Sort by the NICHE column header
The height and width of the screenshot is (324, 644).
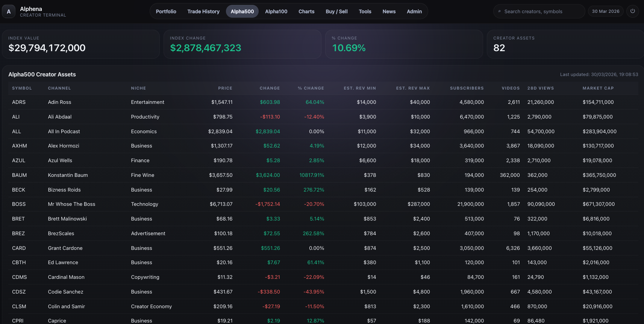click(x=138, y=88)
